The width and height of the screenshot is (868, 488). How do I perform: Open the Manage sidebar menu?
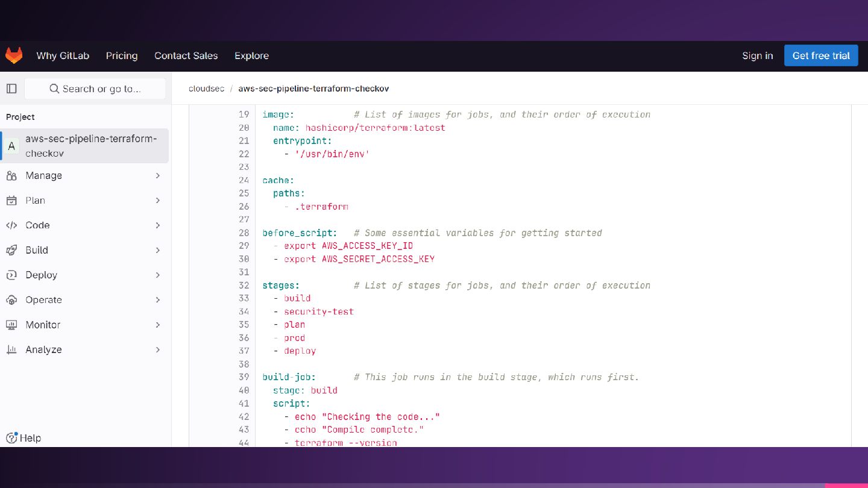(84, 175)
